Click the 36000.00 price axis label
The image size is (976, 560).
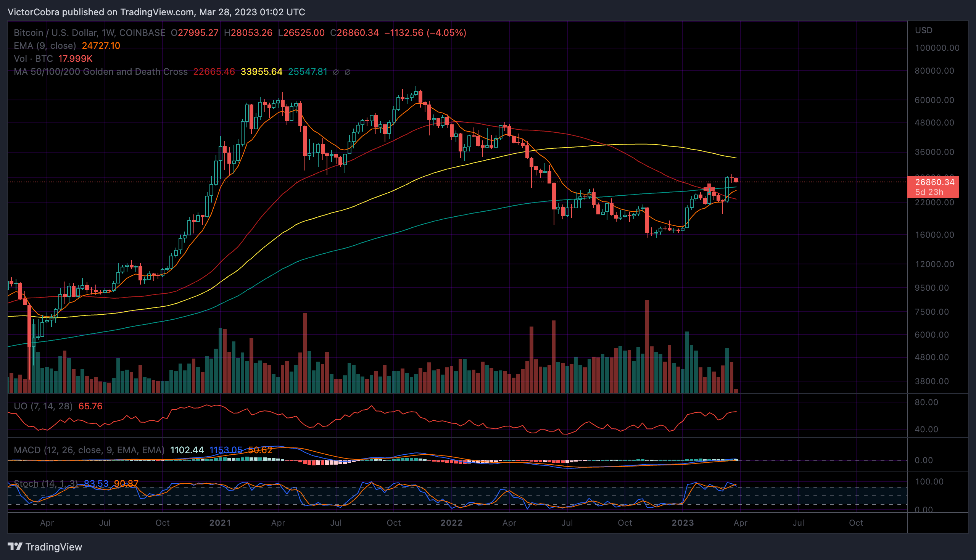[x=934, y=152]
